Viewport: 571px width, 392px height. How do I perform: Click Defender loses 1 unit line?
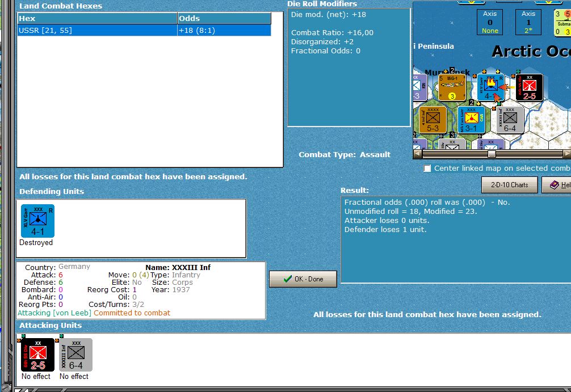(385, 230)
